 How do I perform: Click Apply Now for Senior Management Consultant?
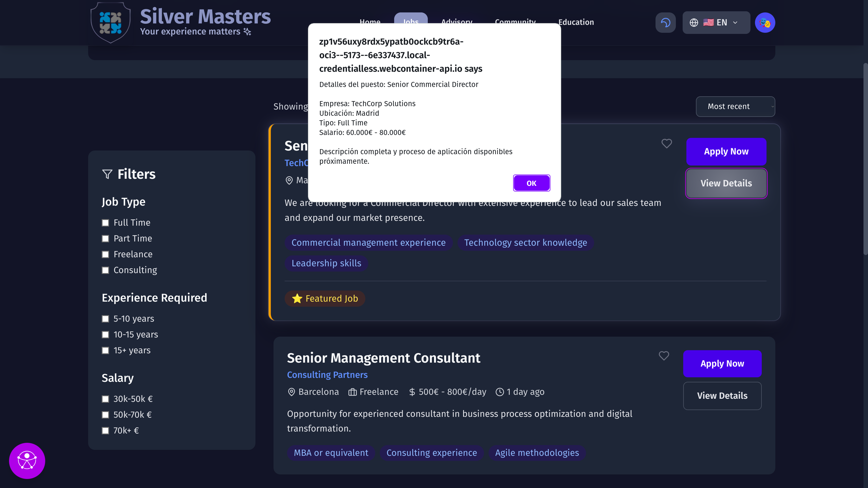point(722,363)
